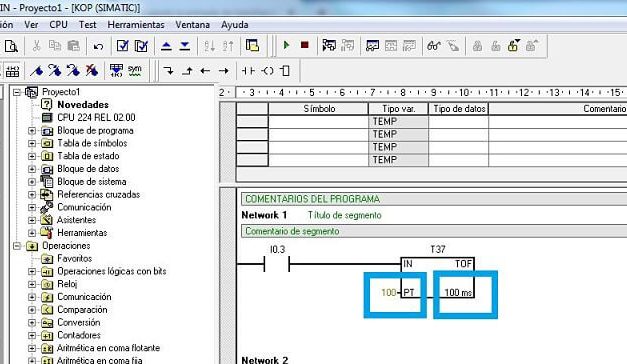Collapse the Proyecto1 tree node
Viewport: 627px width, 364px height.
coord(17,92)
